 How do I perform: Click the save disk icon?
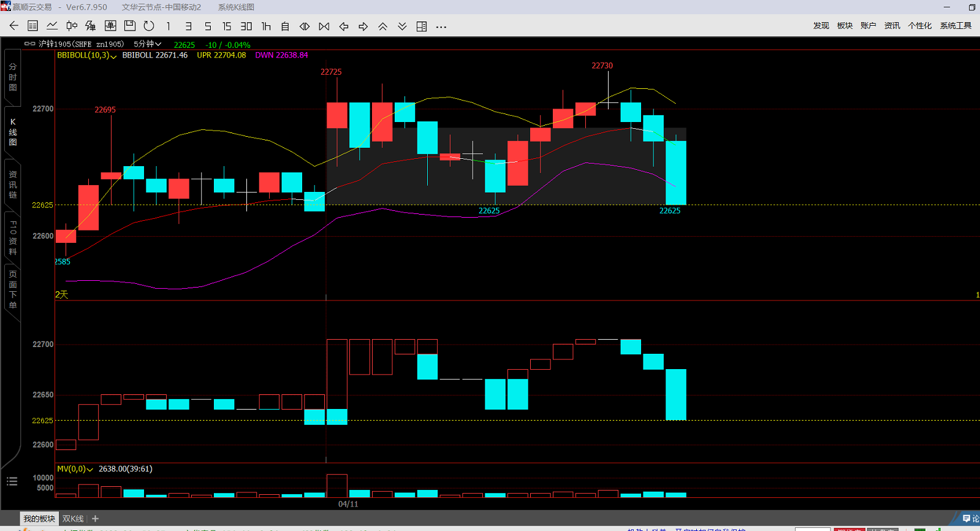click(129, 26)
